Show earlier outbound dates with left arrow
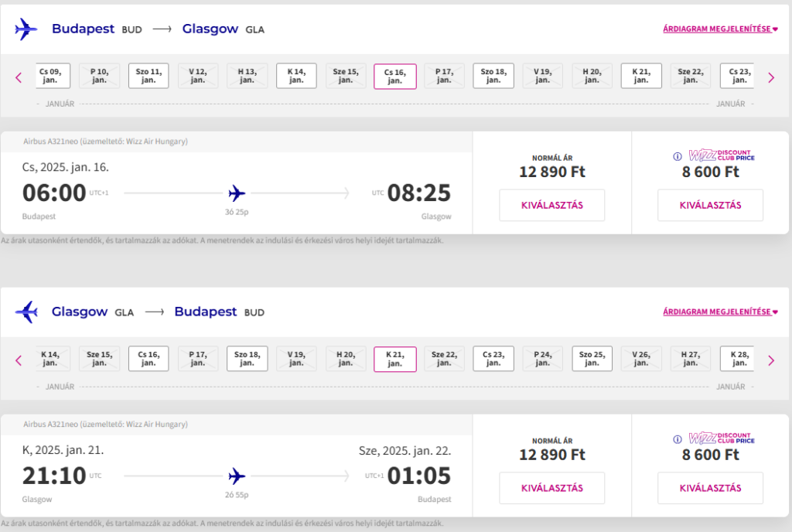The image size is (792, 532). (19, 78)
